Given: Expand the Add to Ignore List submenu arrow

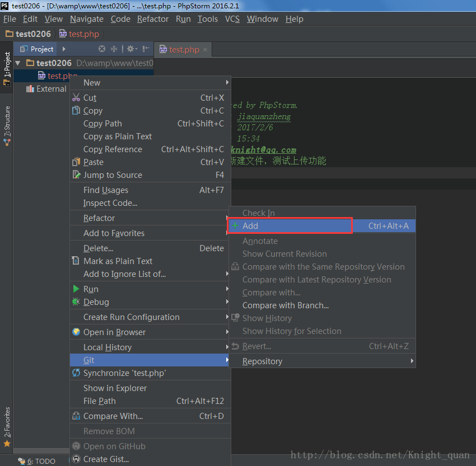Looking at the screenshot, I should coord(227,274).
